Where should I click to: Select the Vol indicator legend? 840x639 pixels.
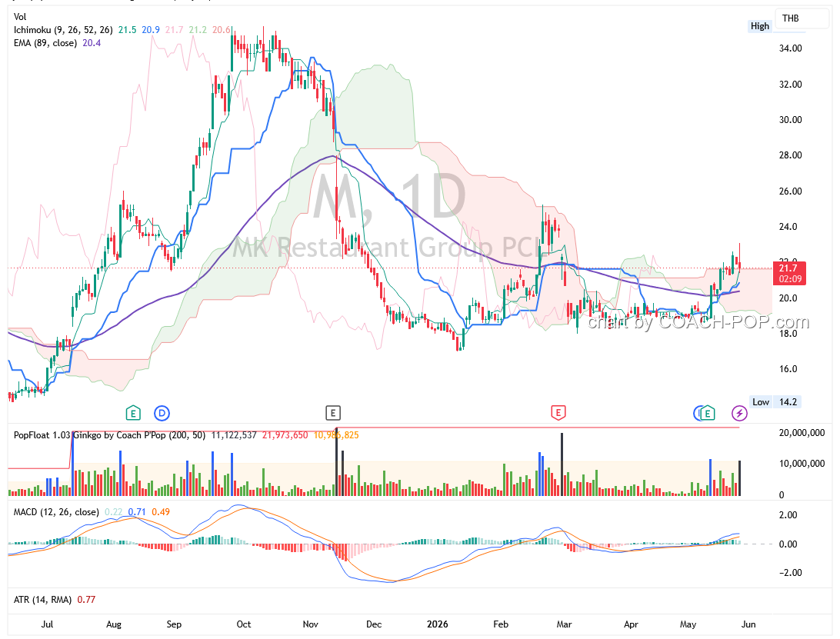pyautogui.click(x=20, y=17)
